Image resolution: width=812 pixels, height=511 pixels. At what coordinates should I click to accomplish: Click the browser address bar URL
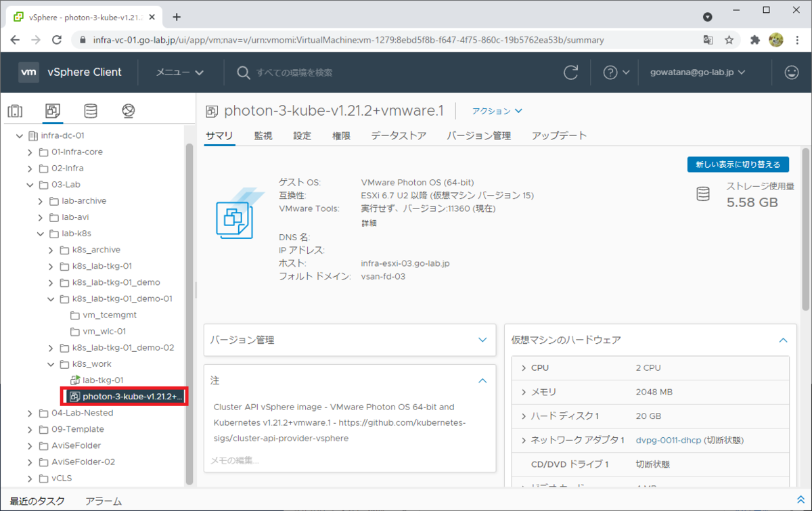click(x=348, y=40)
